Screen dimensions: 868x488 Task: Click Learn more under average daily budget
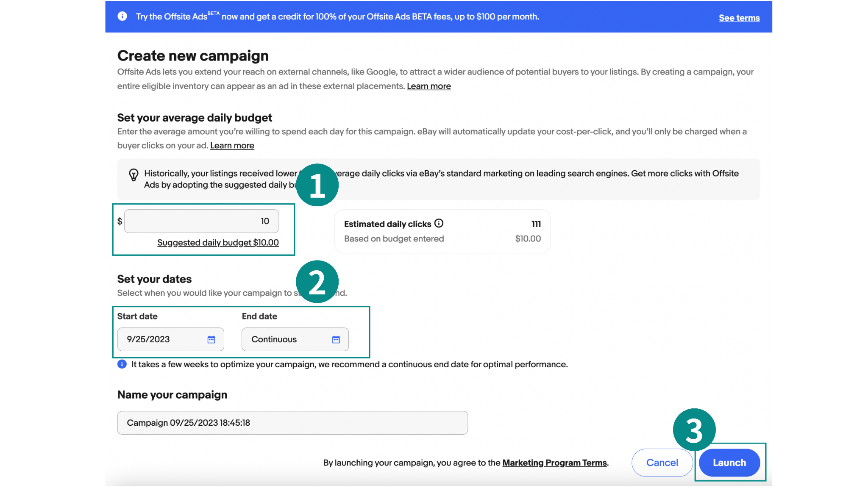(232, 145)
